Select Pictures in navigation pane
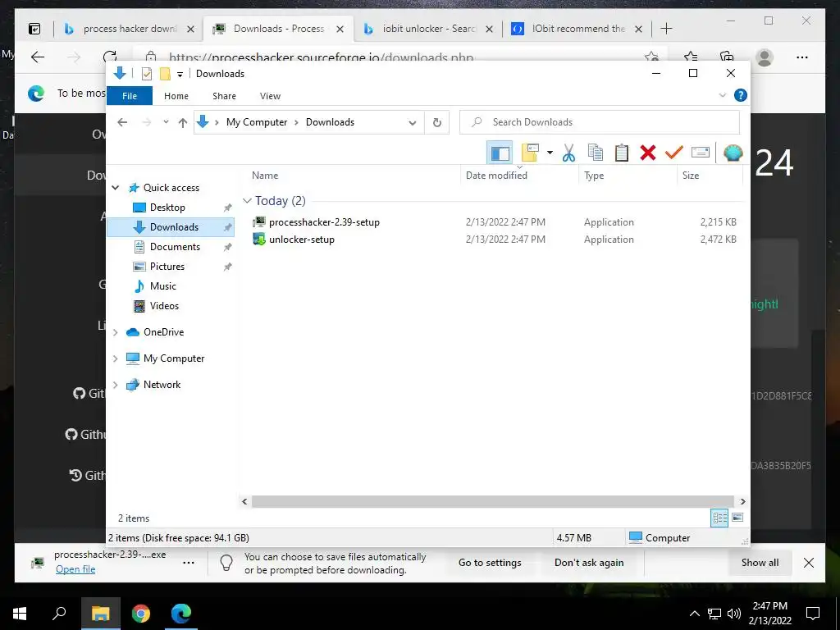This screenshot has width=840, height=630. (167, 267)
